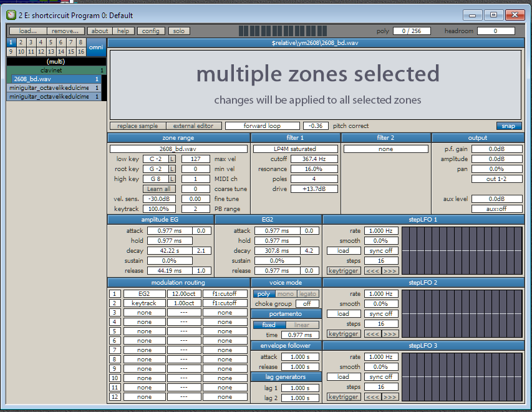Click the drive +13.7dB field

pyautogui.click(x=314, y=189)
